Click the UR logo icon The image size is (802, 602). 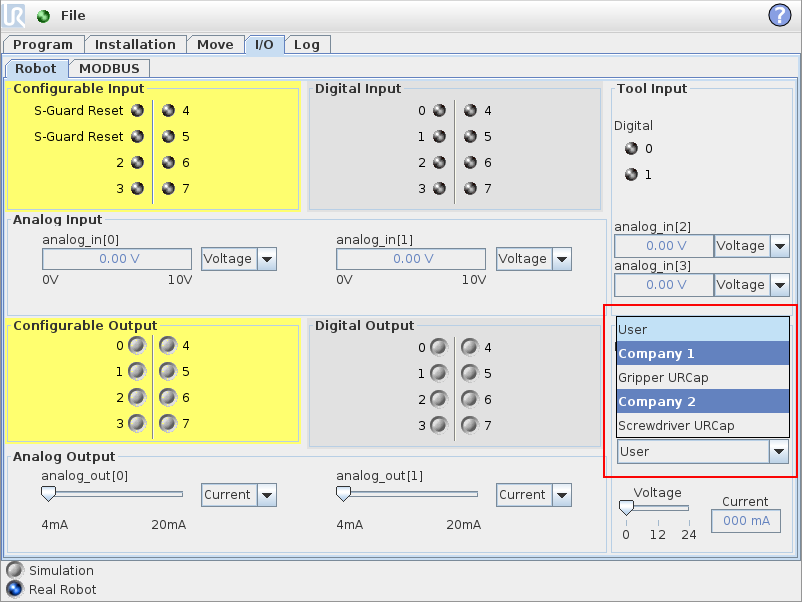[x=16, y=15]
